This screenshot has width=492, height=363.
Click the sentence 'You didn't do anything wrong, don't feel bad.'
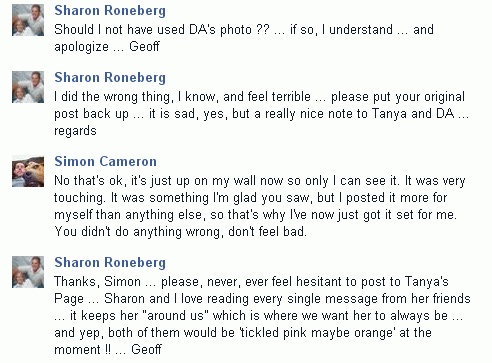(180, 232)
